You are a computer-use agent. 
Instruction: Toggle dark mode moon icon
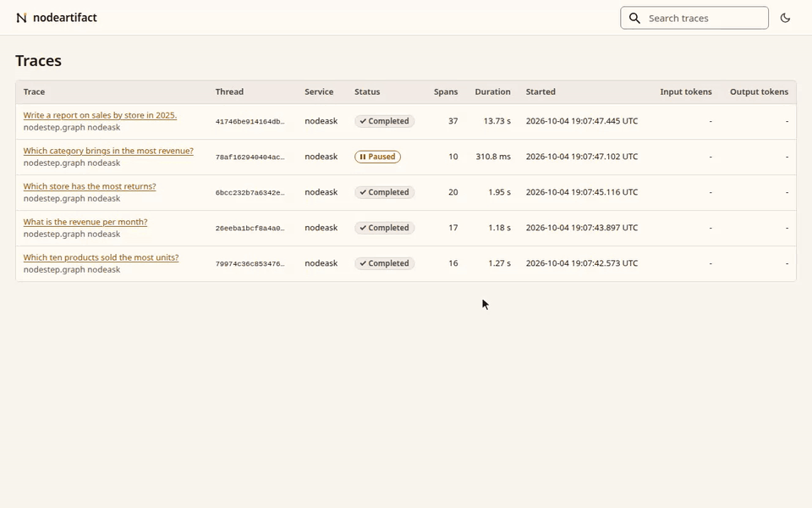(785, 18)
